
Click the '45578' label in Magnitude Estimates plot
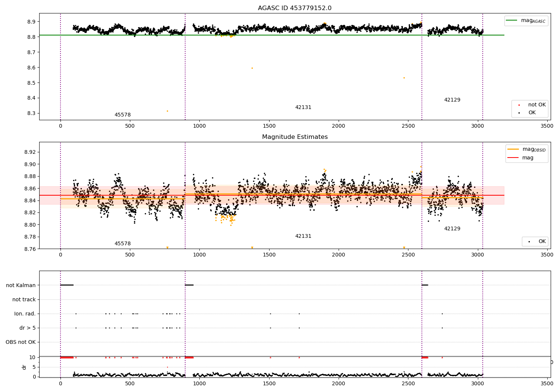(122, 244)
